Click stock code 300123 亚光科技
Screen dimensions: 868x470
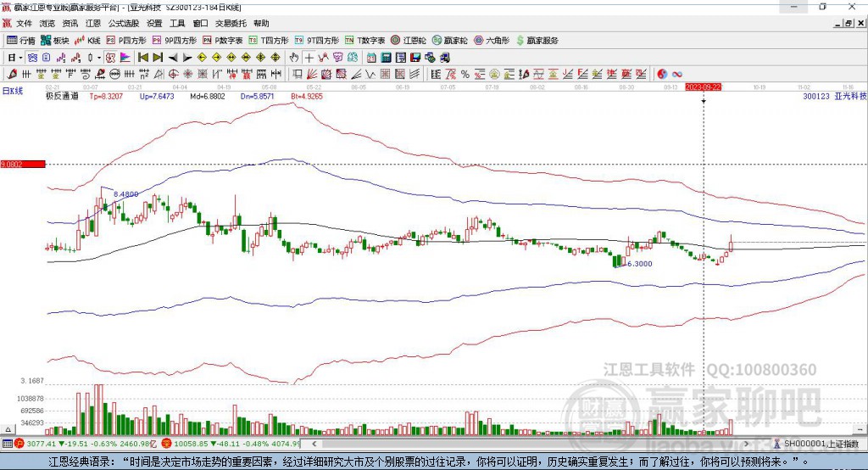coord(835,97)
